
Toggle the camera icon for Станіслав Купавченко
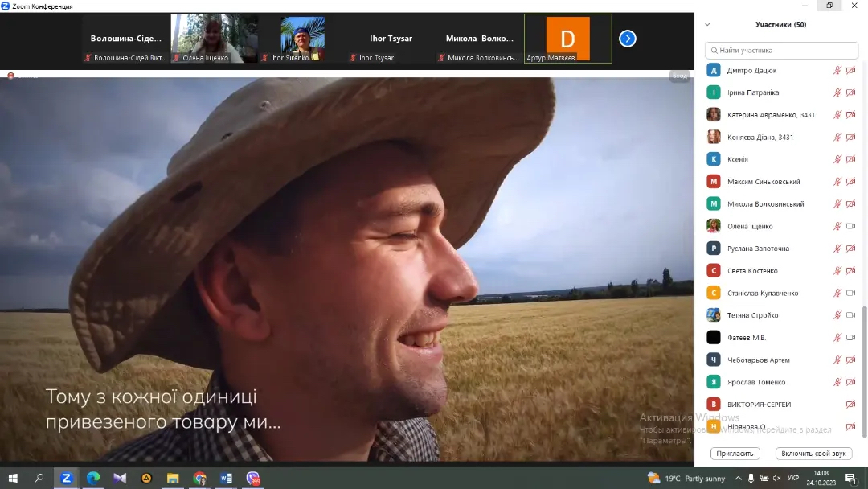pos(850,294)
